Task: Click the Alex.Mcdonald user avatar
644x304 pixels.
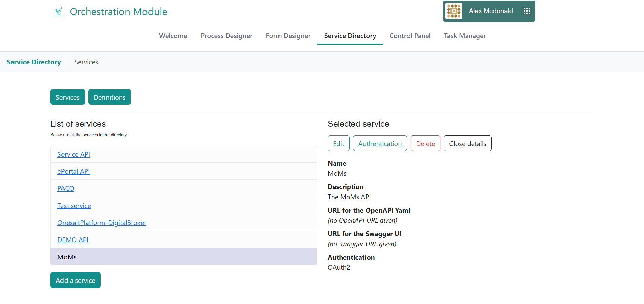Action: (x=454, y=11)
